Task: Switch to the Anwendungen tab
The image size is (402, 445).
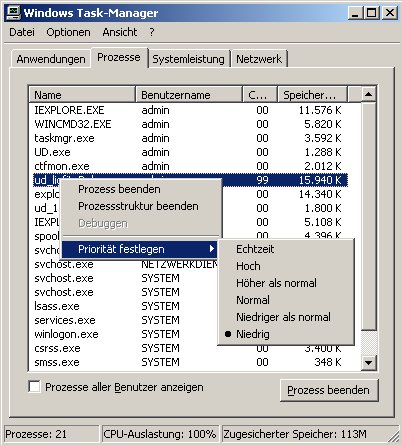Action: [x=51, y=59]
